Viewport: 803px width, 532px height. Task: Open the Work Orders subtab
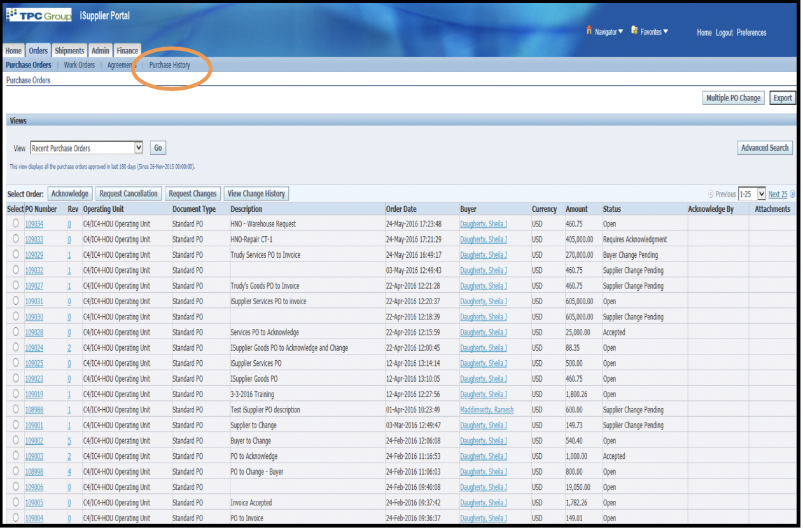(80, 65)
